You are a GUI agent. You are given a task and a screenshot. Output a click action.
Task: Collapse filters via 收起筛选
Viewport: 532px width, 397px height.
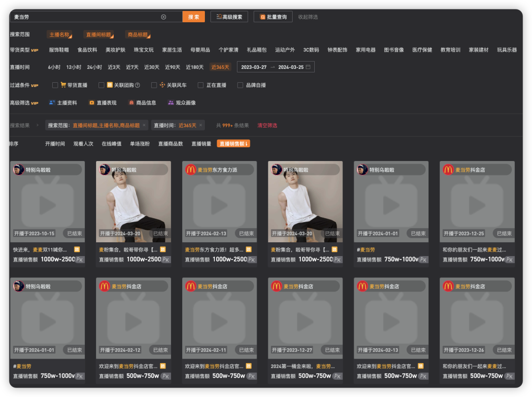[308, 17]
